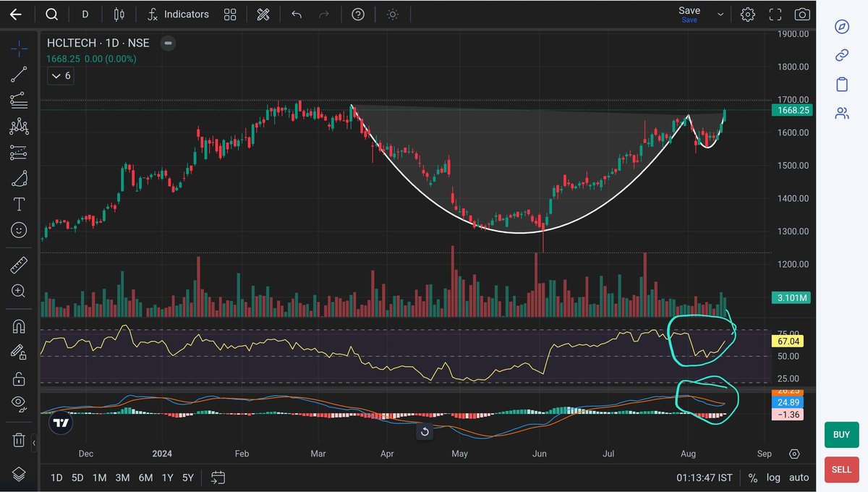Open chart settings gear

point(747,14)
